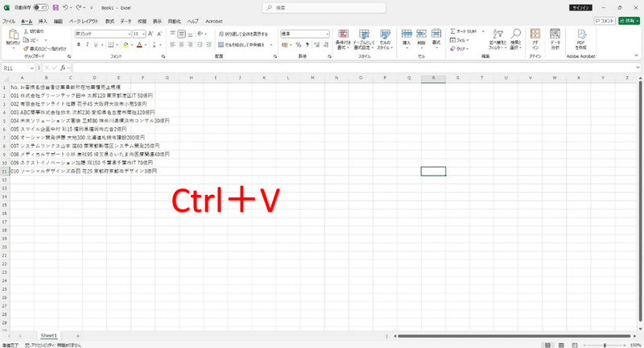Image resolution: width=644 pixels, height=348 pixels.
Task: Toggle top vertical alignment
Action: click(173, 34)
